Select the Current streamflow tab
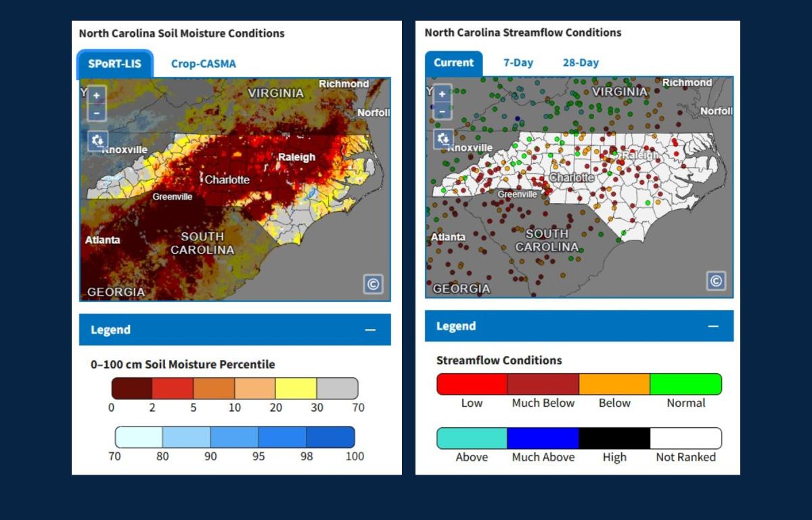 (453, 62)
